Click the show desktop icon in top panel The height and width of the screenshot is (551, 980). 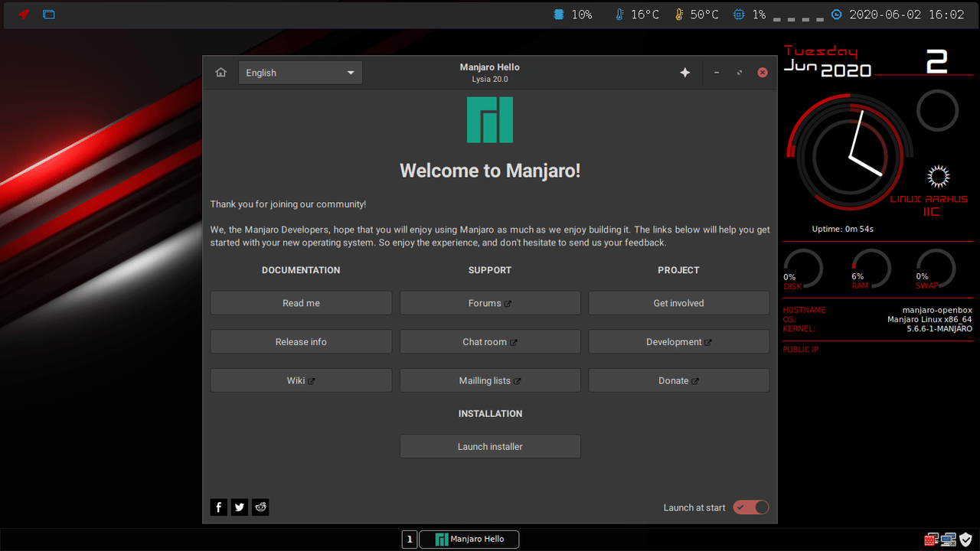pyautogui.click(x=49, y=14)
